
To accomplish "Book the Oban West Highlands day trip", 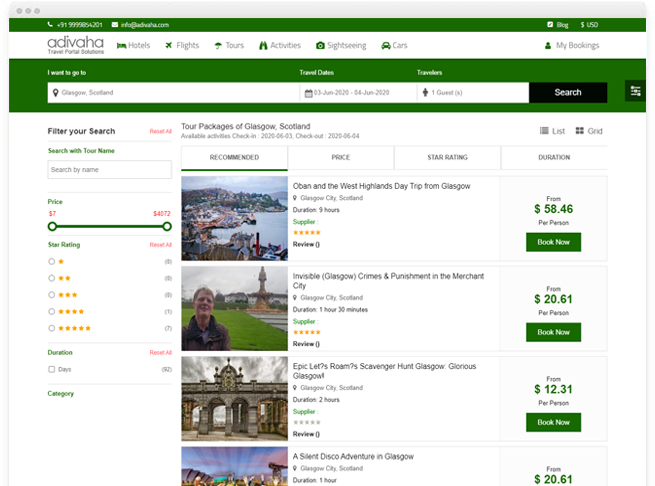I will (x=553, y=242).
